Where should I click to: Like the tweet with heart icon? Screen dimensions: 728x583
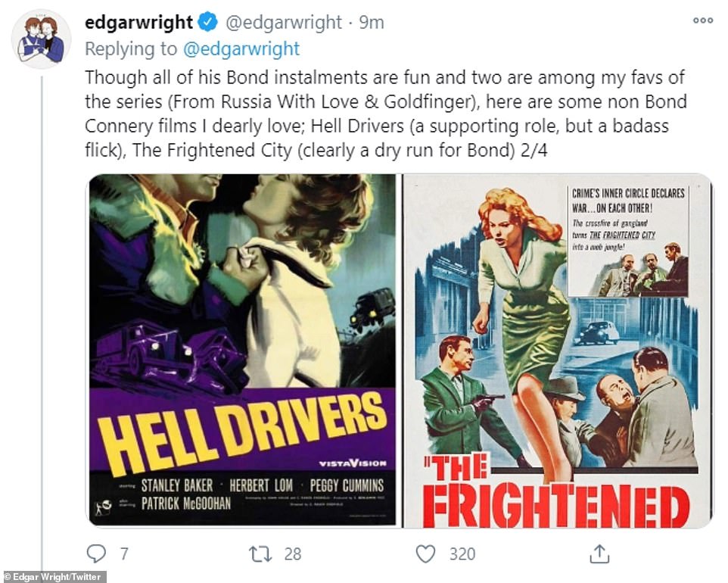click(425, 553)
